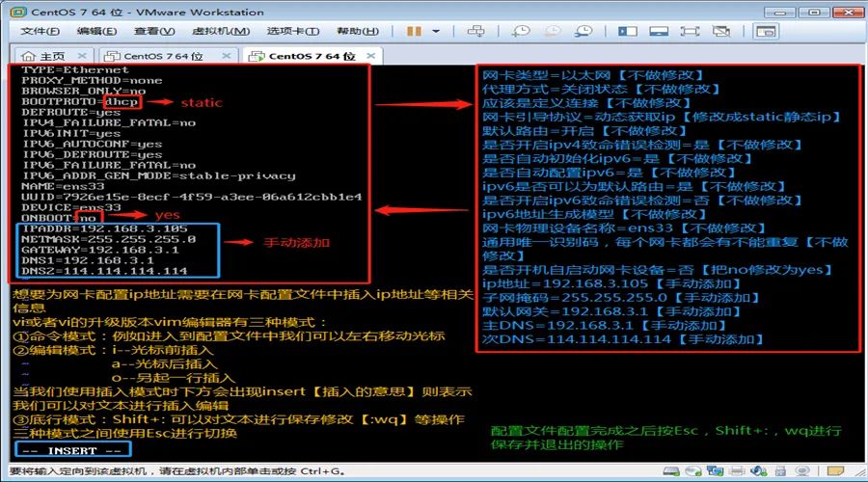Click the printer status icon
This screenshot has width=868, height=482.
point(737,471)
